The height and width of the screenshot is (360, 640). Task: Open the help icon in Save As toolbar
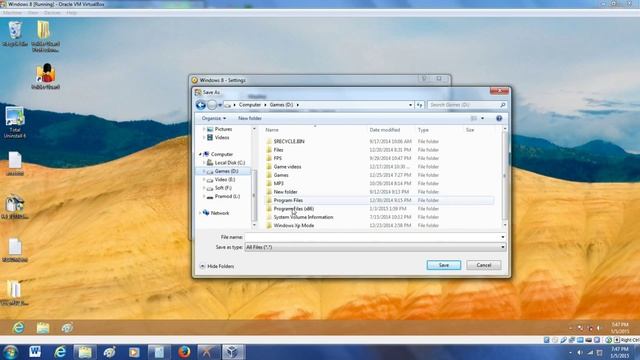[499, 118]
